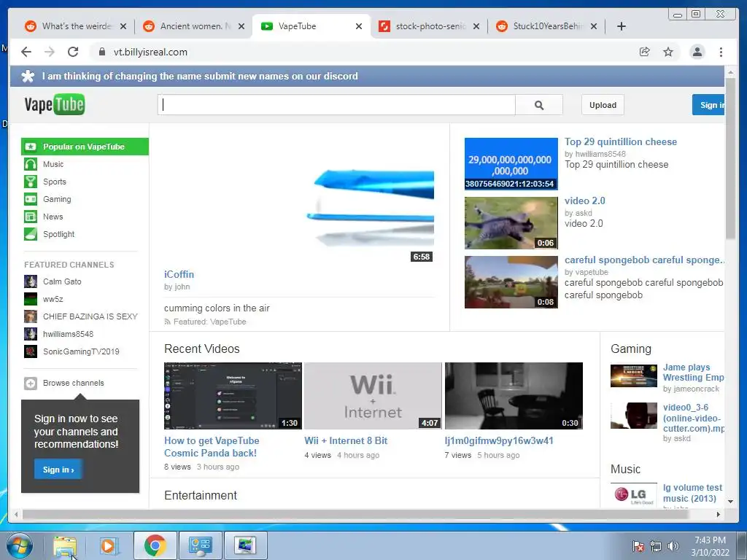Bookmark this page with the star icon

[x=668, y=52]
